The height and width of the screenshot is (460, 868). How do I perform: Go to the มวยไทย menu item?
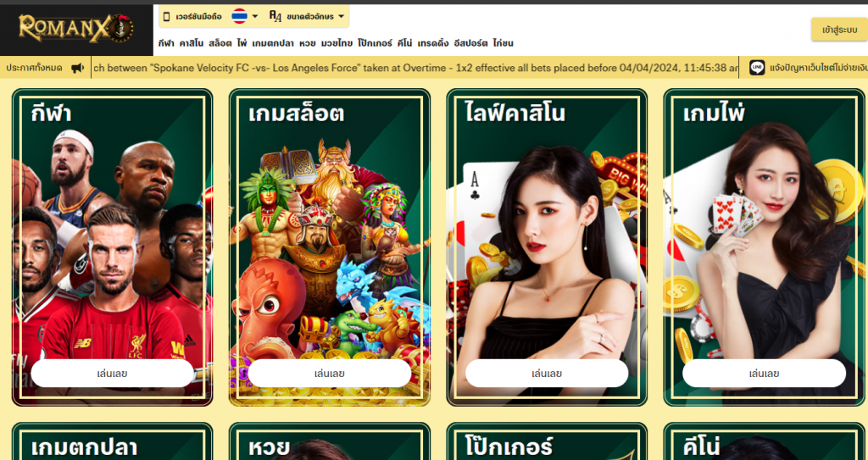point(337,43)
